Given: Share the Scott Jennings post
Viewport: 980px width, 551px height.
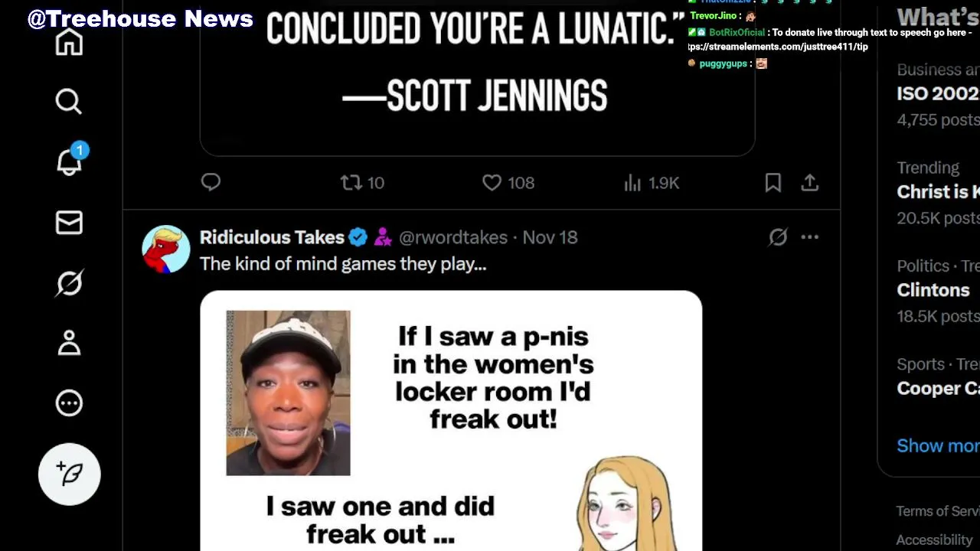Looking at the screenshot, I should tap(810, 182).
